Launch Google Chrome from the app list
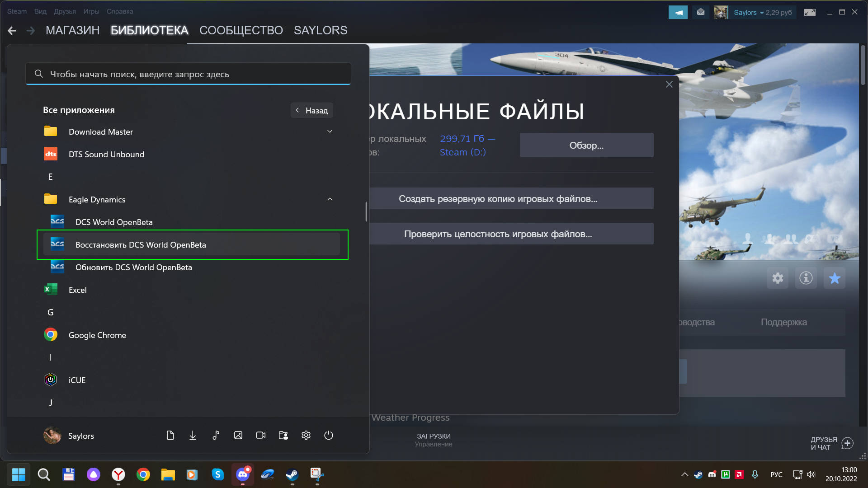Viewport: 868px width, 488px height. coord(189,335)
